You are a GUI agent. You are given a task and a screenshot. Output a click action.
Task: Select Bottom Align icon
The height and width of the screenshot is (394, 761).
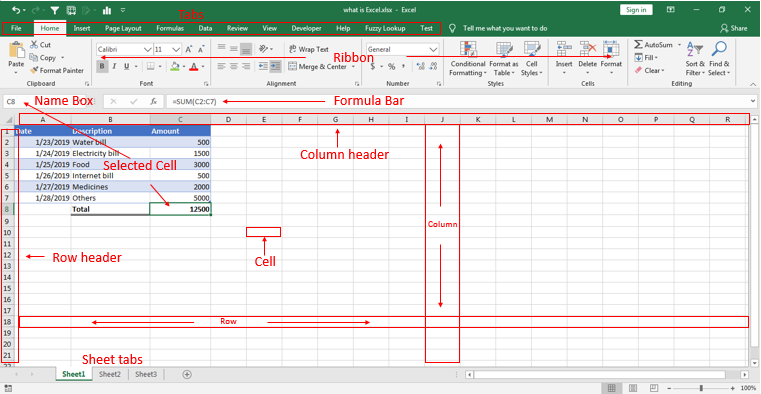click(246, 49)
